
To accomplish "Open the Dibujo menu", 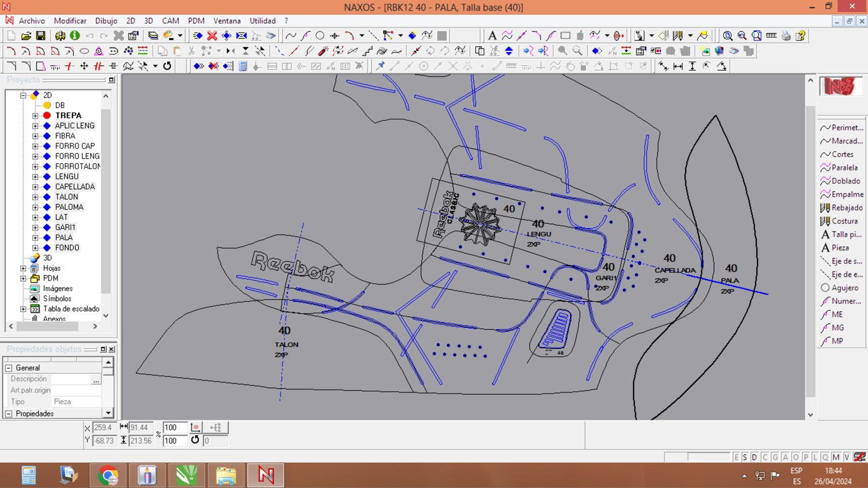I will point(106,21).
